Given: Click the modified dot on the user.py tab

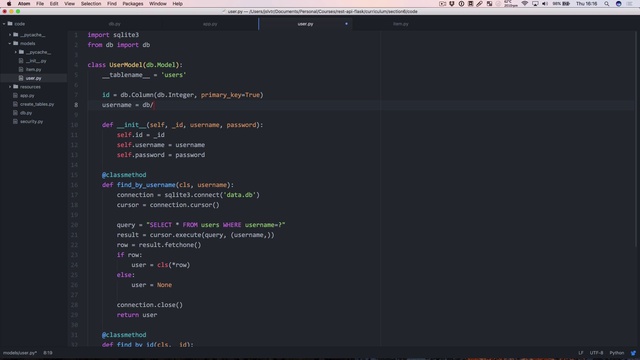Looking at the screenshot, I should coord(347,24).
